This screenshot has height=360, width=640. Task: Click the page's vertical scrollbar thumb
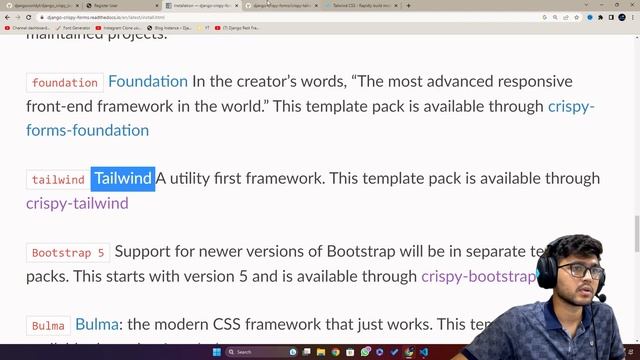tap(637, 234)
